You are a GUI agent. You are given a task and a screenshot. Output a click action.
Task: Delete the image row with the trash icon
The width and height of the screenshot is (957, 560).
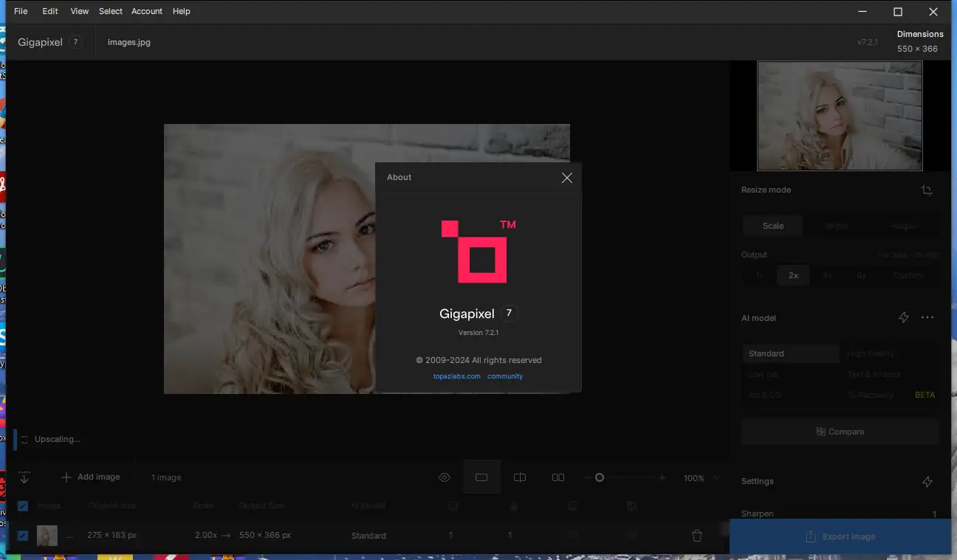pyautogui.click(x=696, y=536)
